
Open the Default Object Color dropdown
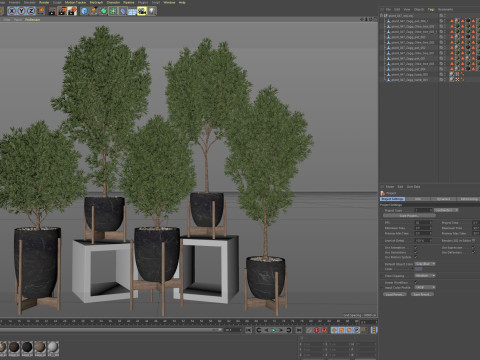425,264
